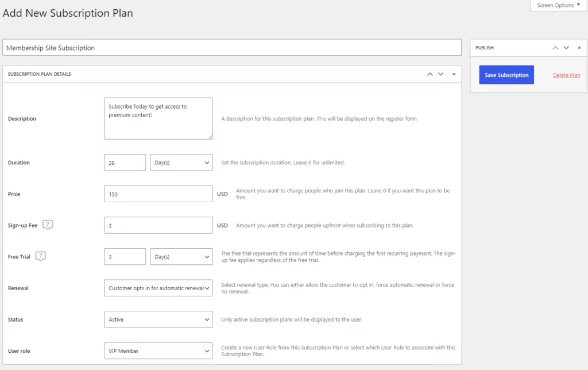
Task: Click the Publish panel title
Action: [x=485, y=48]
